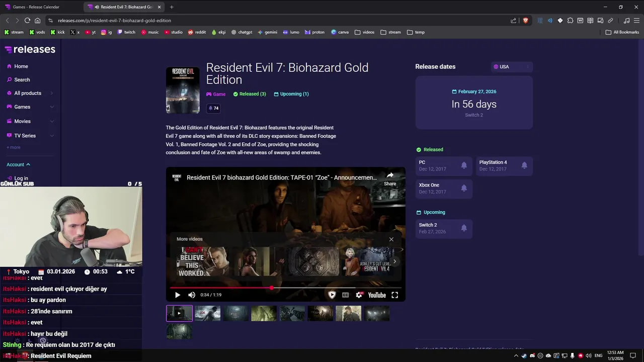Select the Upcoming (1) filter
This screenshot has width=644, height=362.
[291, 94]
